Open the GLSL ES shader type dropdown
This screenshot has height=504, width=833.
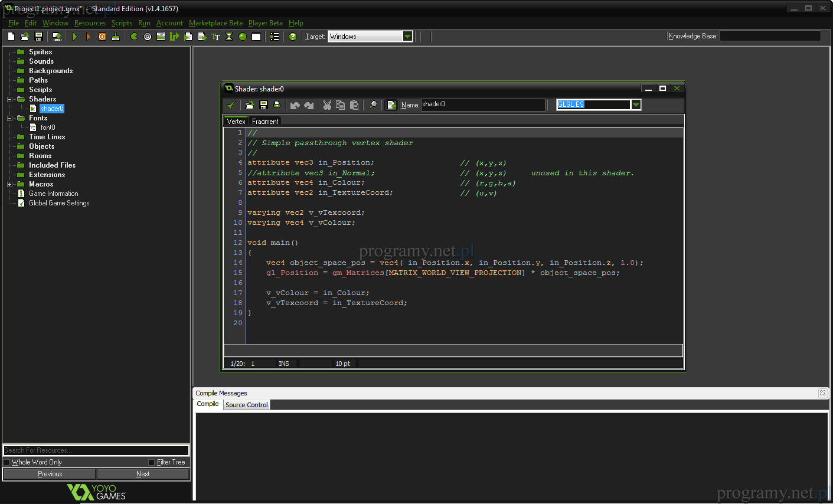tap(636, 105)
